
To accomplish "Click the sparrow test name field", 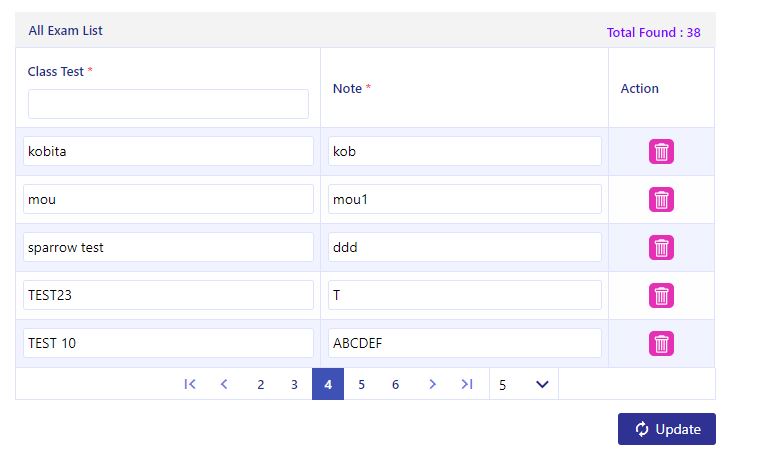I will coord(168,247).
